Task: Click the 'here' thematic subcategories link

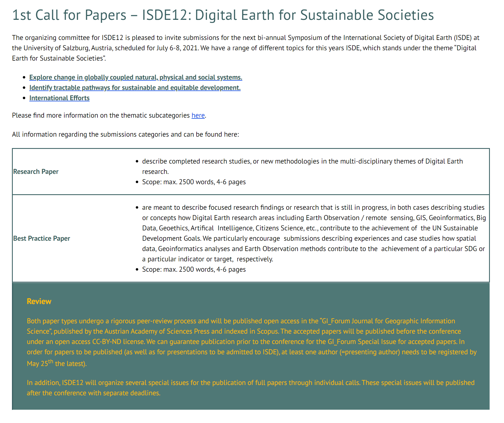Action: pos(198,115)
